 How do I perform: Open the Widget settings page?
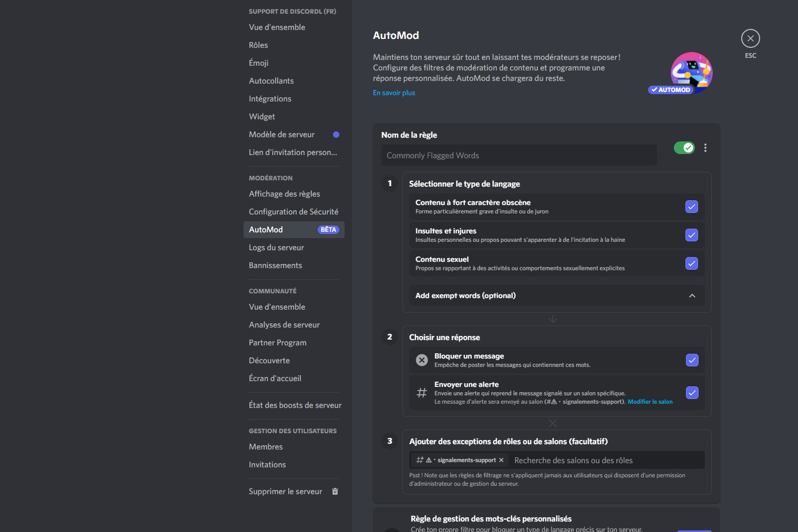click(x=294, y=117)
